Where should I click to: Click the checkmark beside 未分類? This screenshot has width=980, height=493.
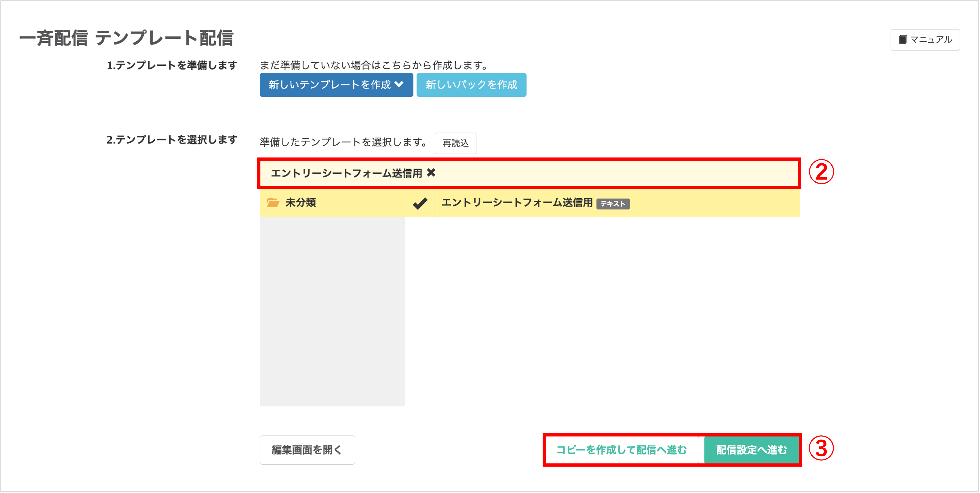tap(420, 203)
